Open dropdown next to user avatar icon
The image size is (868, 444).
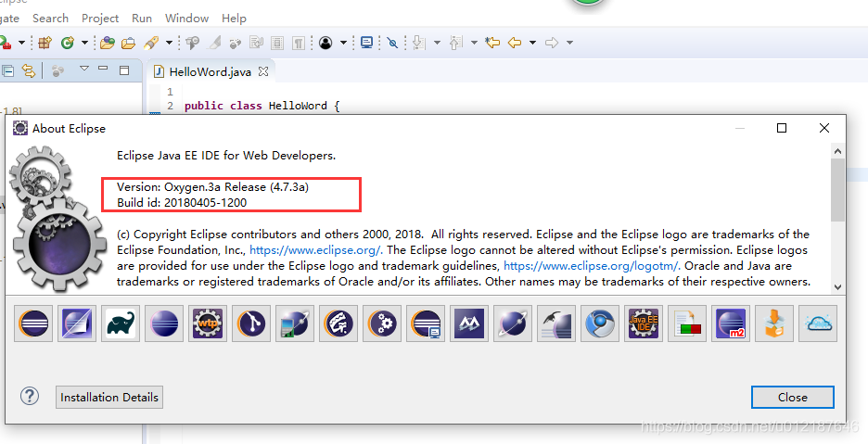[x=343, y=43]
